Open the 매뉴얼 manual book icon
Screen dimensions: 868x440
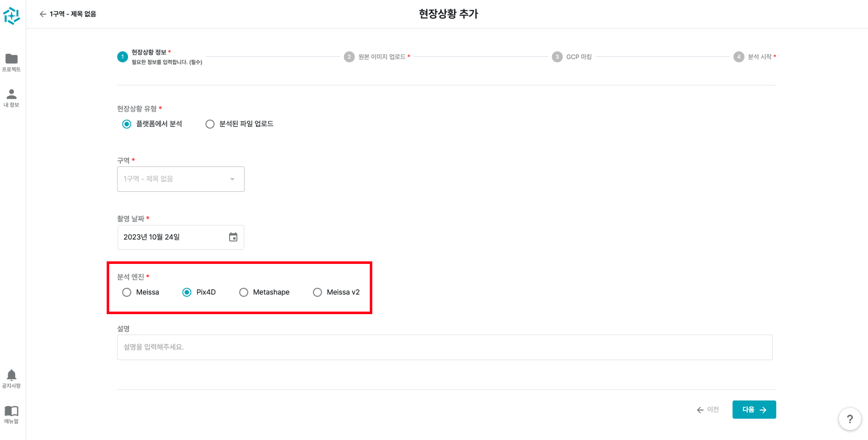[11, 414]
